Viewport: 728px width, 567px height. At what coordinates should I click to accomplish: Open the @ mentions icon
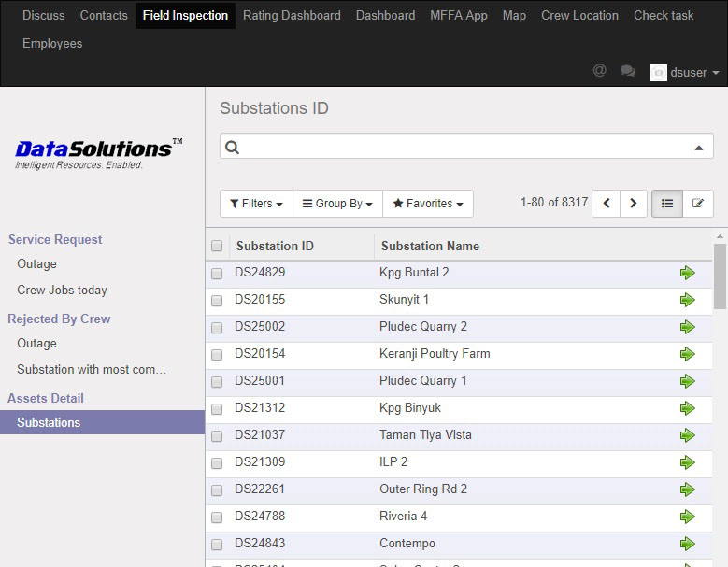pos(600,71)
